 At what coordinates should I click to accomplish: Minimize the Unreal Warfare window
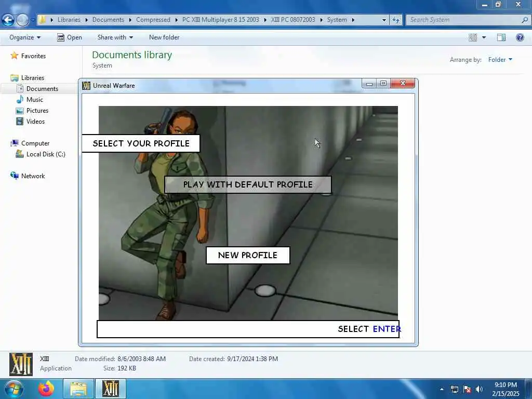369,84
